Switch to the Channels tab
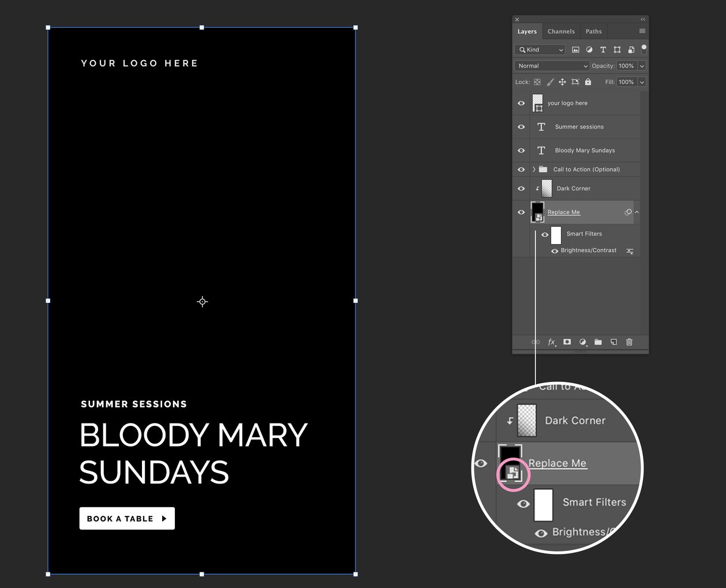 click(561, 32)
